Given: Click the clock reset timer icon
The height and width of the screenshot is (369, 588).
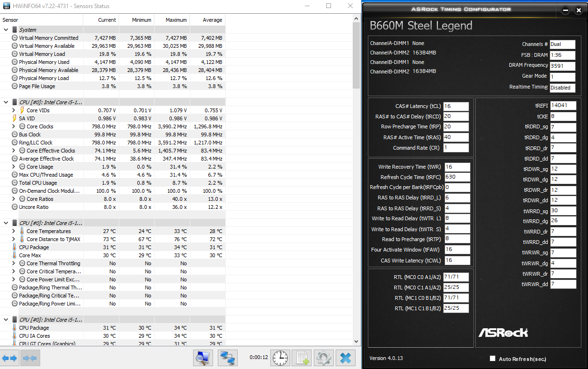Looking at the screenshot, I should point(279,358).
